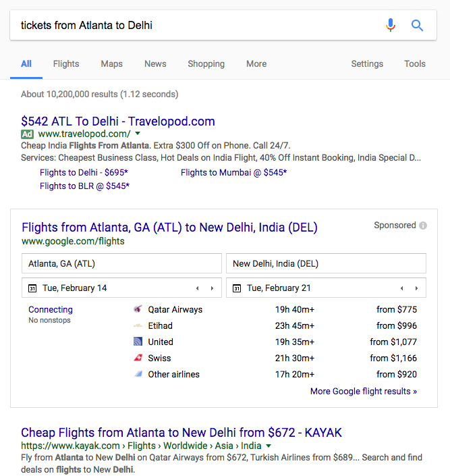Screen dimensions: 450x476
Task: Click the Qatar Airways logo icon
Action: click(x=138, y=309)
